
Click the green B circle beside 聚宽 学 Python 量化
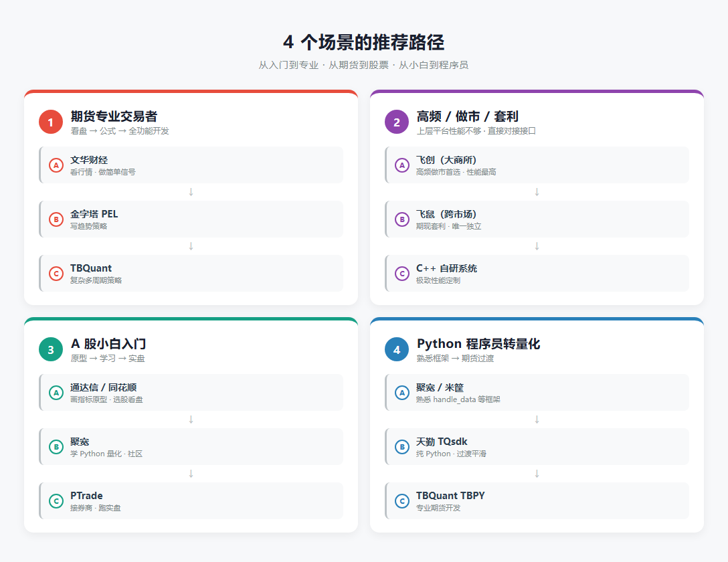(x=56, y=447)
